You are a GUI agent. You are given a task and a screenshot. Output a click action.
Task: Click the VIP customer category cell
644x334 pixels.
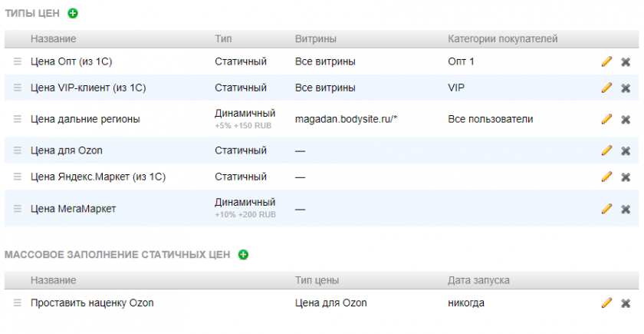[456, 88]
